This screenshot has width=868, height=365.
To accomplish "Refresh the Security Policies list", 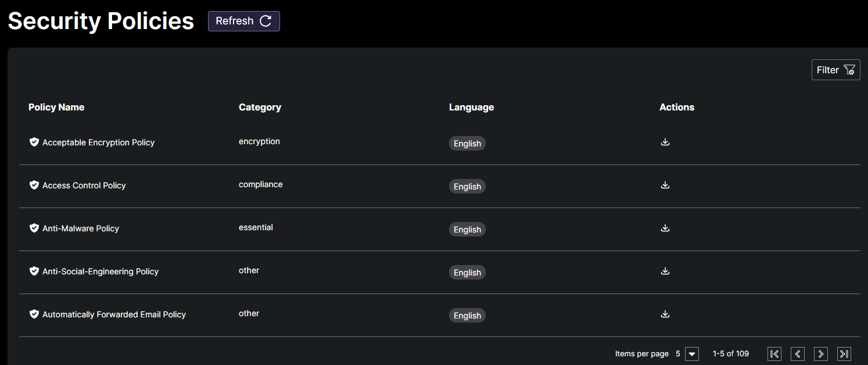I will point(244,21).
